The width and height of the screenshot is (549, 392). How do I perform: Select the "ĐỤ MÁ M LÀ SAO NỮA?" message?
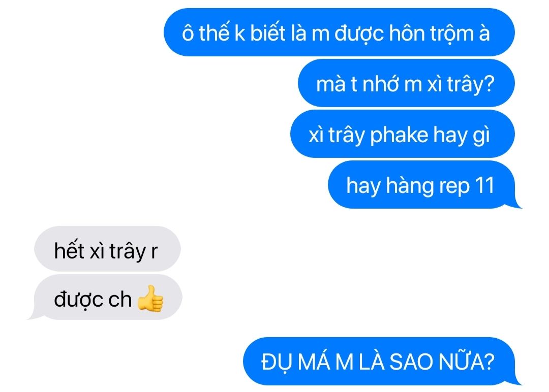click(379, 362)
